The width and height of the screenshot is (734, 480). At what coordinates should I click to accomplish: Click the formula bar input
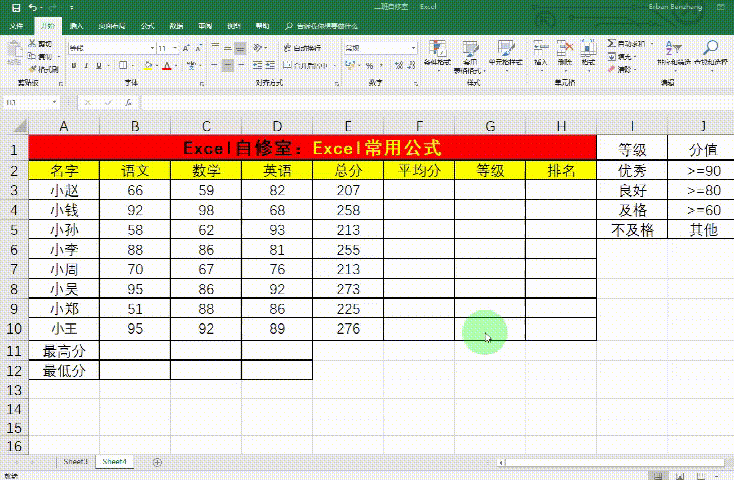[436, 102]
